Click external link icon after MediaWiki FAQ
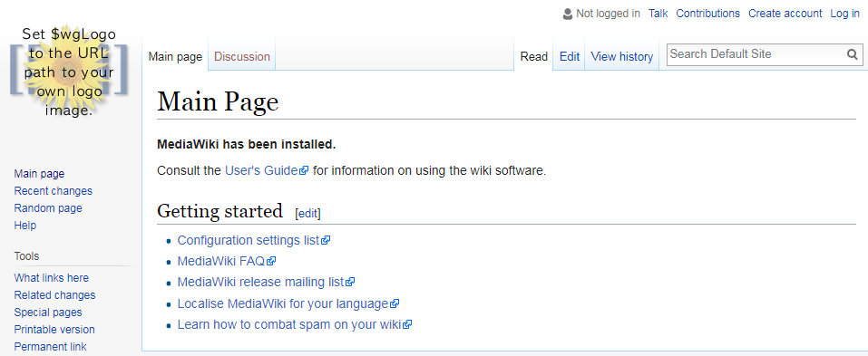Viewport: 868px width, 356px height. click(271, 261)
